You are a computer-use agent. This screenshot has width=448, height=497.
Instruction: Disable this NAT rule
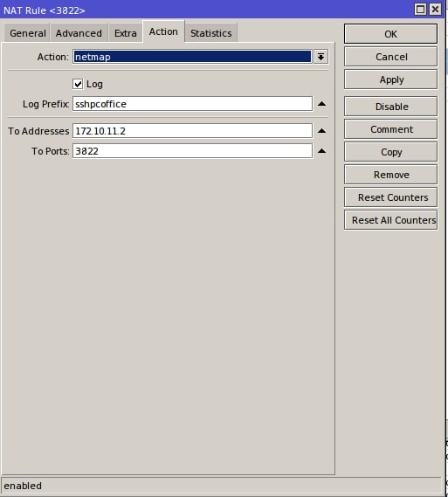[x=390, y=107]
